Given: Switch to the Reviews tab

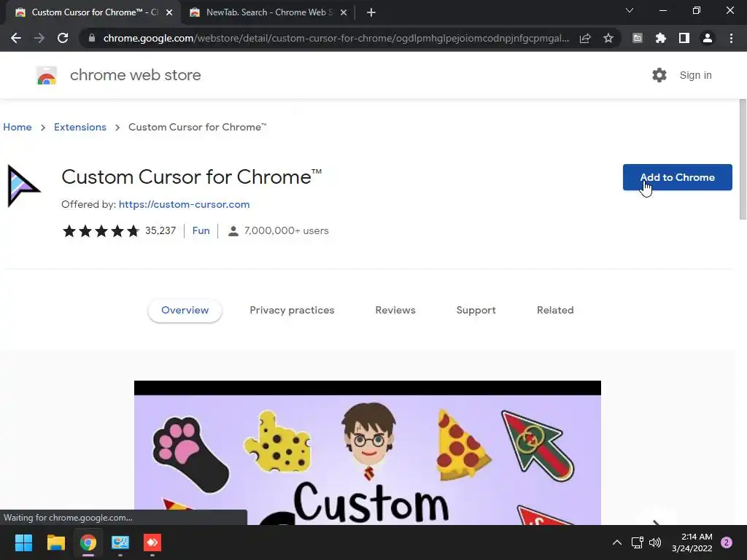Looking at the screenshot, I should pos(395,311).
